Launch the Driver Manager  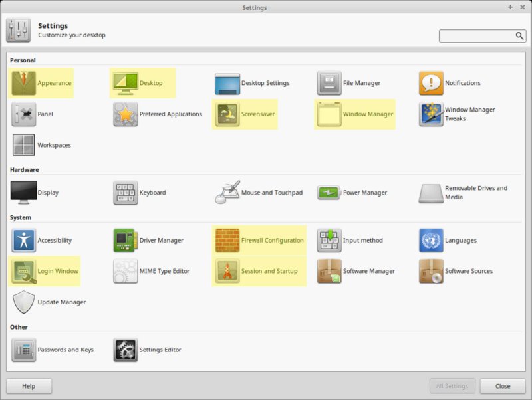point(125,241)
